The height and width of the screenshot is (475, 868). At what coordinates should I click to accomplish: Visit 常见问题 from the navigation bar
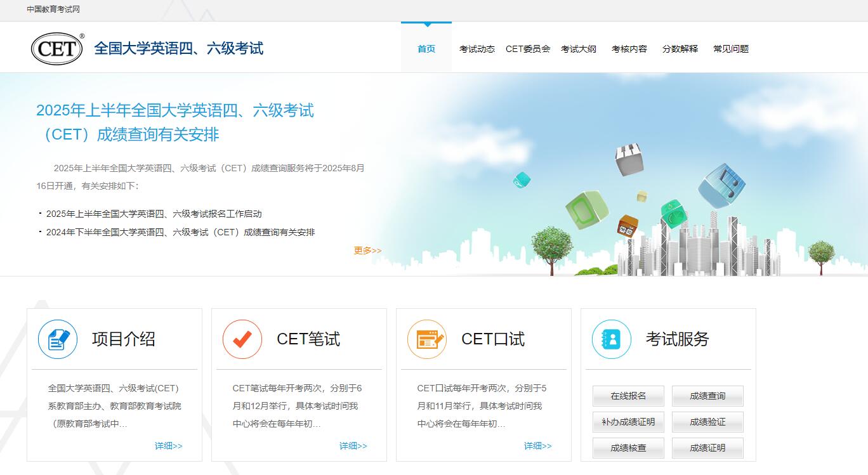click(731, 49)
